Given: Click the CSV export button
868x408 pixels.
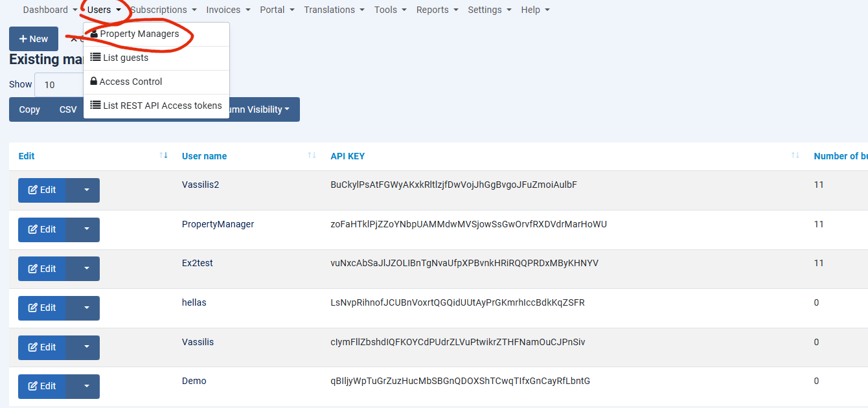Looking at the screenshot, I should [x=67, y=109].
